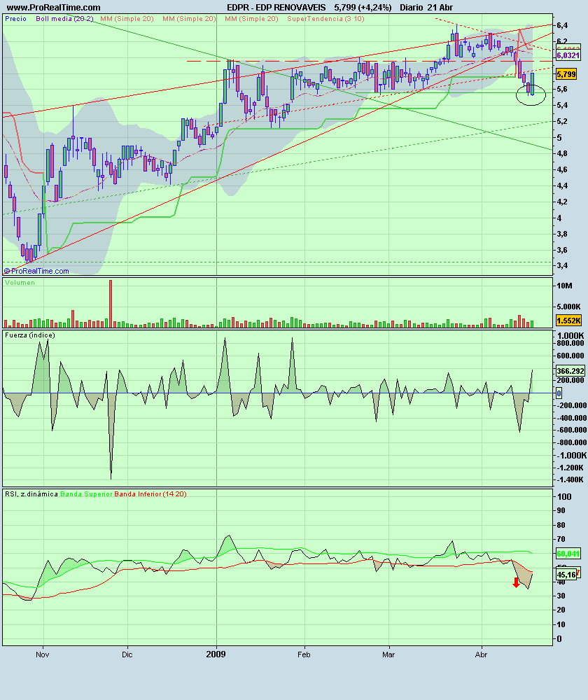Screen dimensions: 588x700
Task: Click the 45,16 RSI value tag
Action: (566, 575)
